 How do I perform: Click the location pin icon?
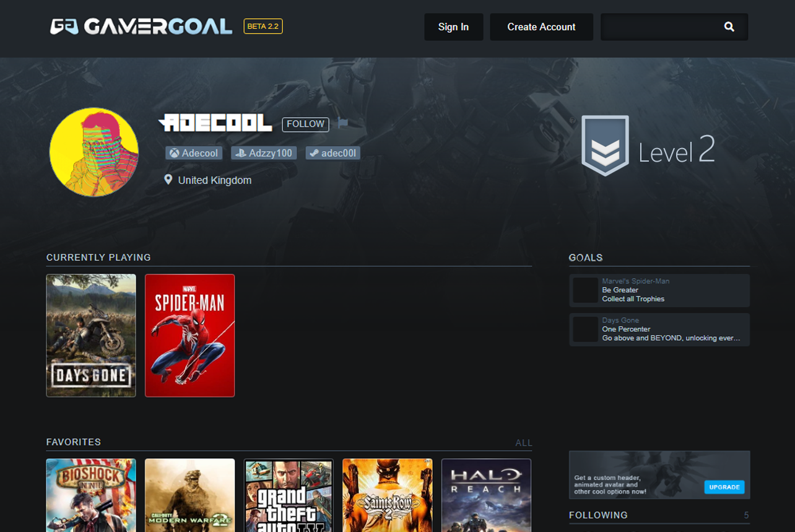point(168,180)
